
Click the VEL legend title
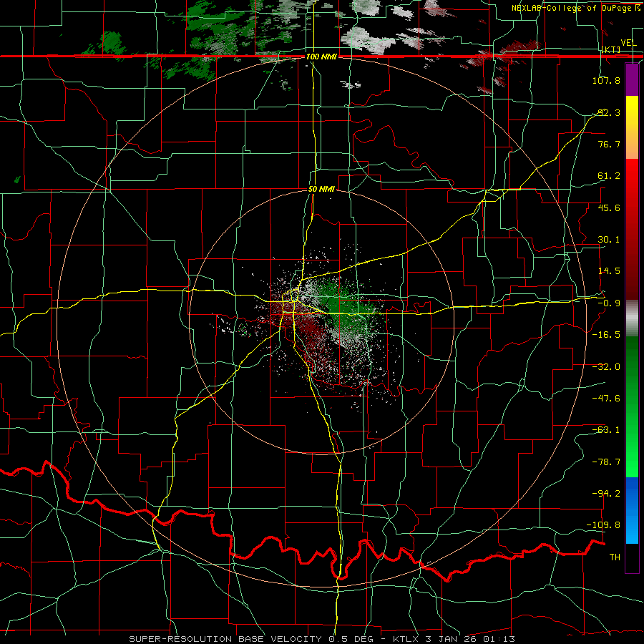(x=628, y=43)
